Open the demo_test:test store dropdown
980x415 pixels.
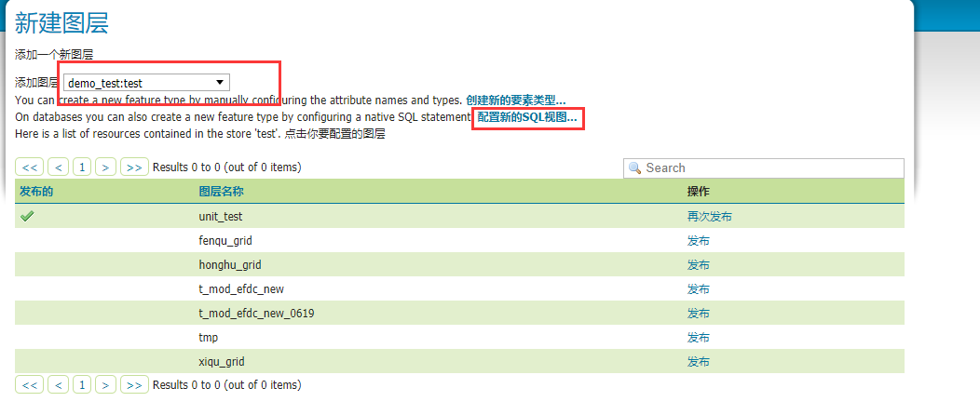pos(146,83)
